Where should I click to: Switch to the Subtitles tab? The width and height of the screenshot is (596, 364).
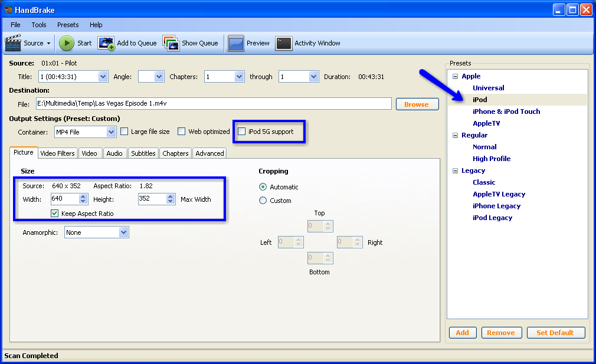point(143,153)
